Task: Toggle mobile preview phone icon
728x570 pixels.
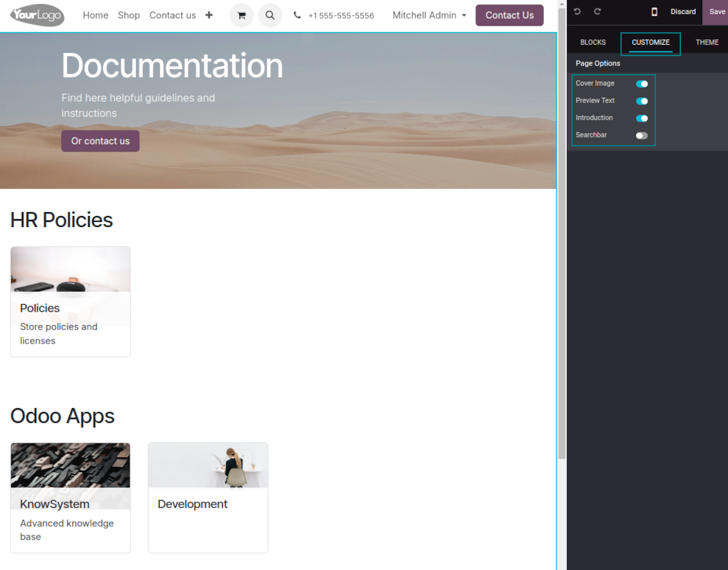Action: (655, 12)
